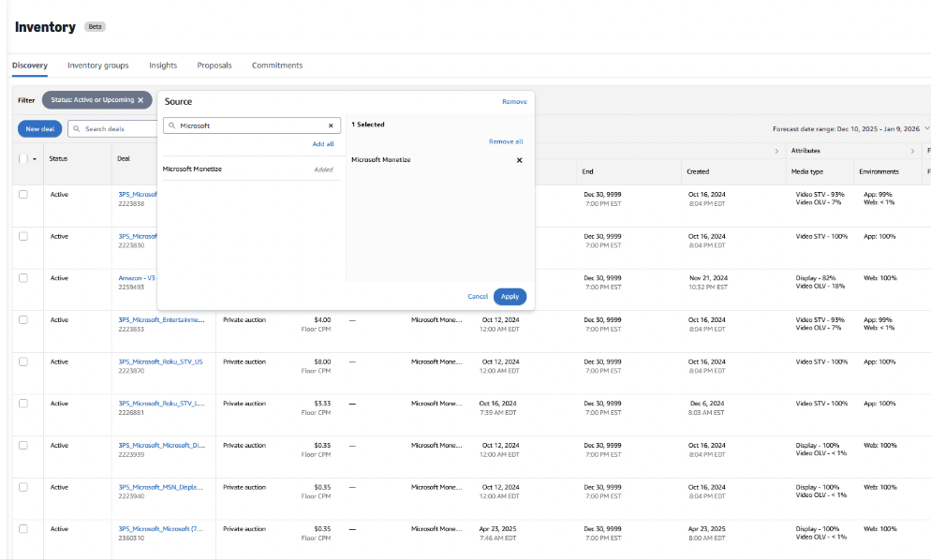Expand column group with chevron before Attributes
Image resolution: width=931 pixels, height=560 pixels.
coord(776,152)
